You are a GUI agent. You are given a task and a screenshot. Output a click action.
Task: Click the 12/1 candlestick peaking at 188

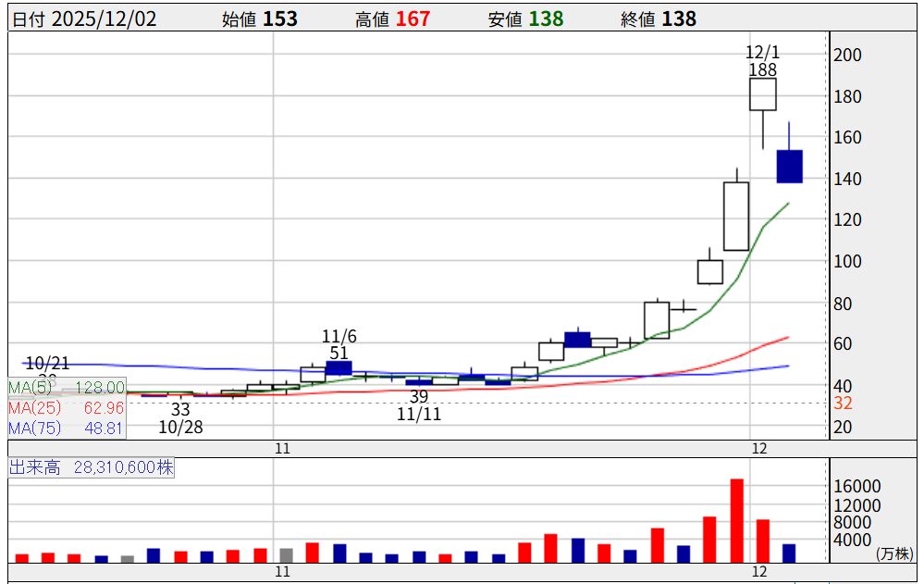762,94
